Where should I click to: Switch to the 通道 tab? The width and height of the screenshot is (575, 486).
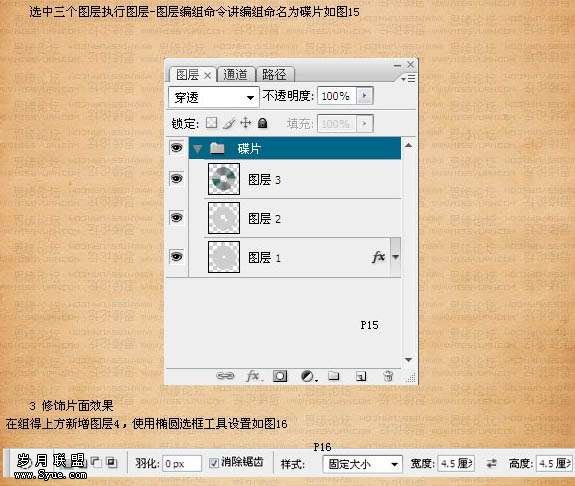[x=235, y=74]
